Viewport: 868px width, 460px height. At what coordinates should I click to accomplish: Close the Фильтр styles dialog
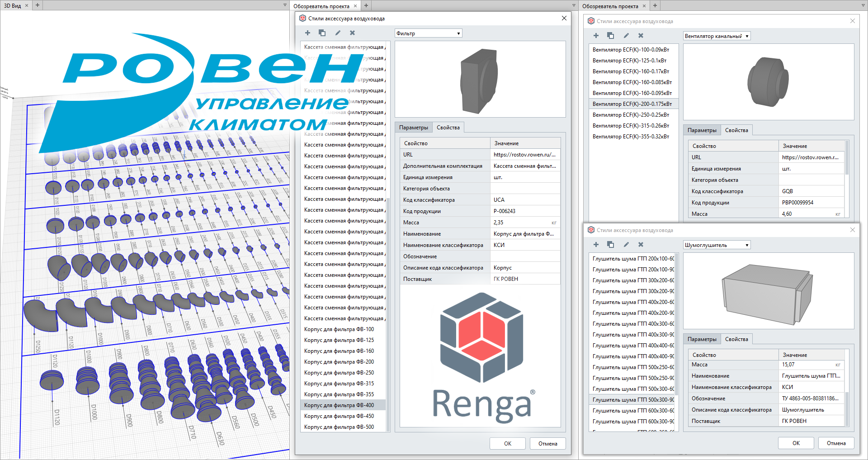(x=564, y=18)
